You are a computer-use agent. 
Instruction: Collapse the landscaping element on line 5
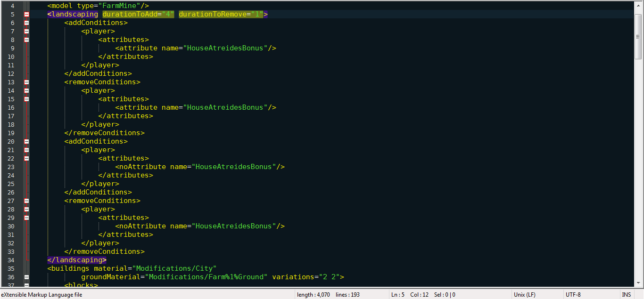tap(26, 14)
